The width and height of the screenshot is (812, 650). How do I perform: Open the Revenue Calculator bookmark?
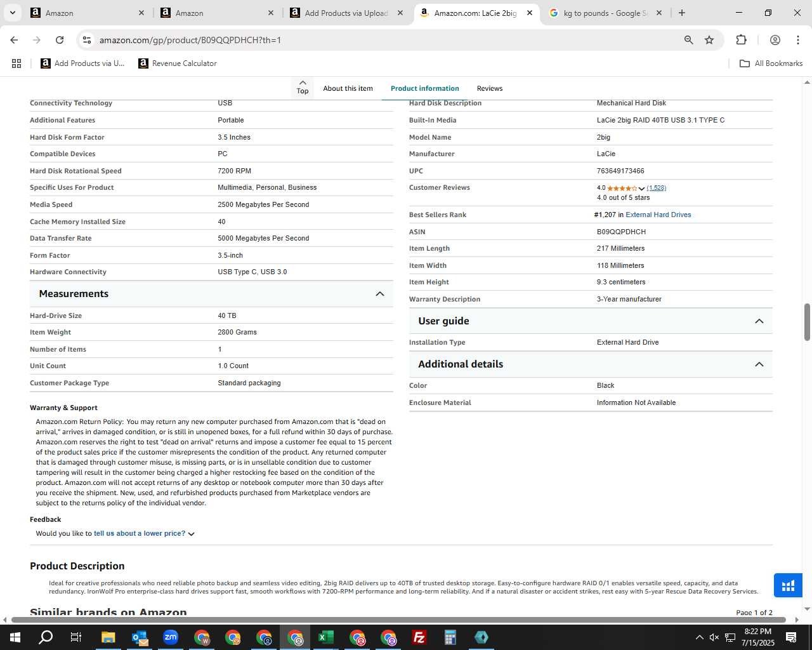178,63
